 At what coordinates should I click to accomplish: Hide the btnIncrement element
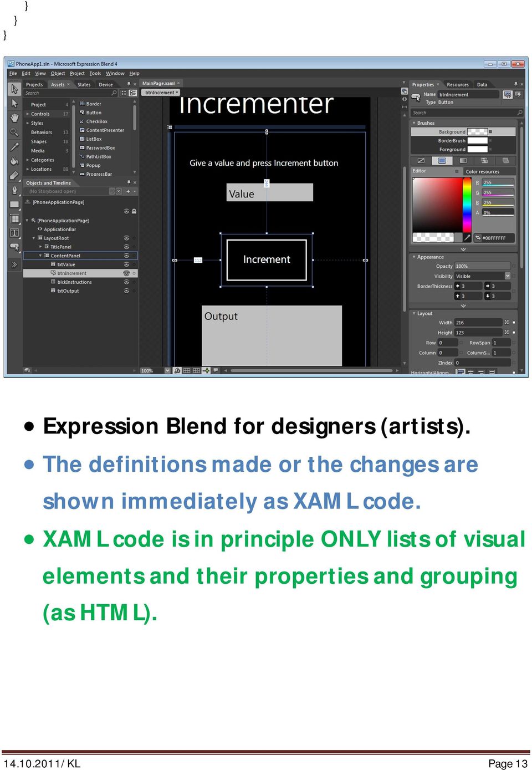pos(126,273)
